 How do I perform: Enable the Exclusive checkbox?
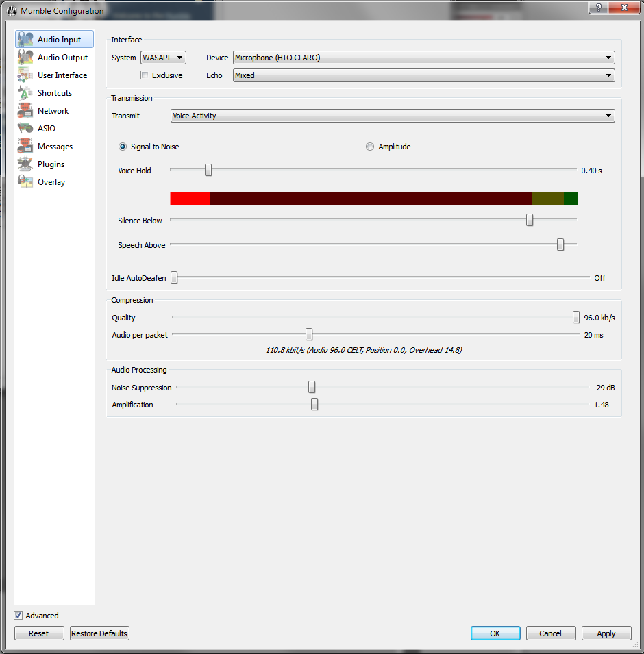point(145,75)
